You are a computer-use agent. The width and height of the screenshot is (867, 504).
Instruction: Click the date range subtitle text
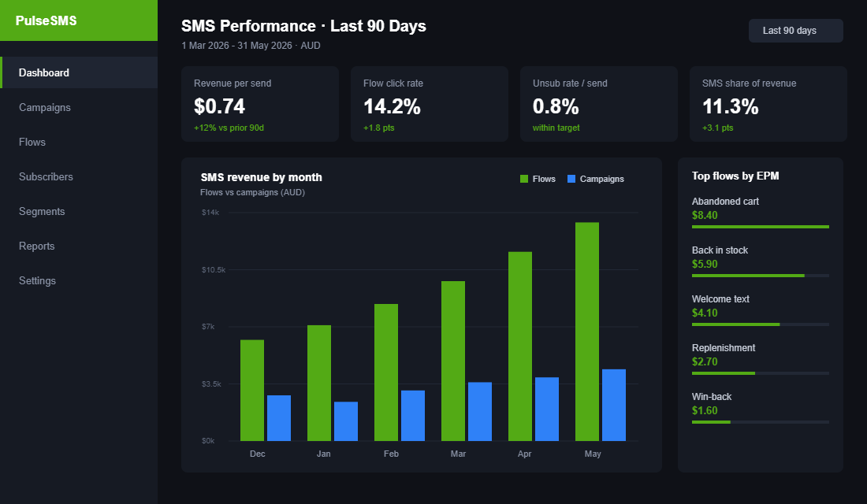click(x=251, y=46)
